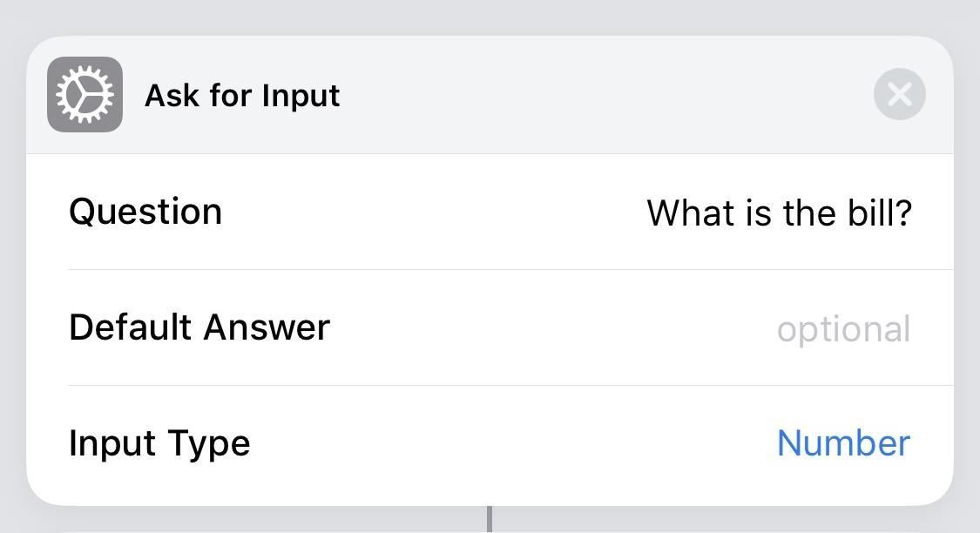Click the gear icon for Ask for Input

[84, 95]
